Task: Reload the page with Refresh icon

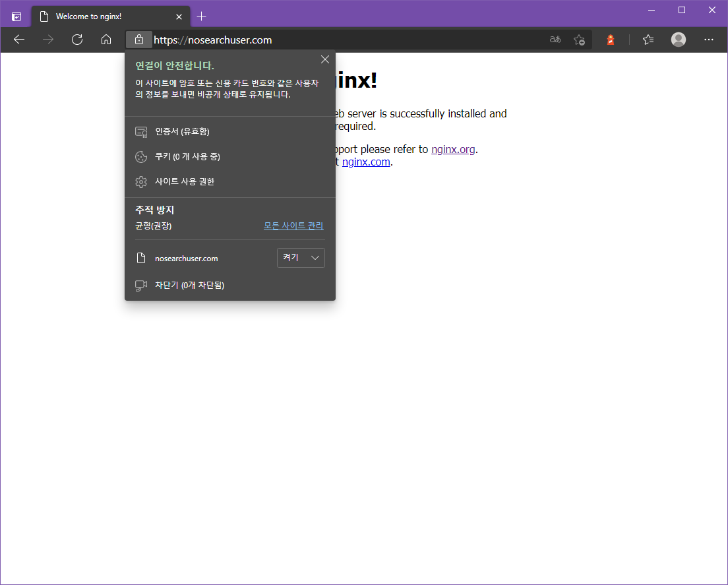Action: [x=77, y=40]
